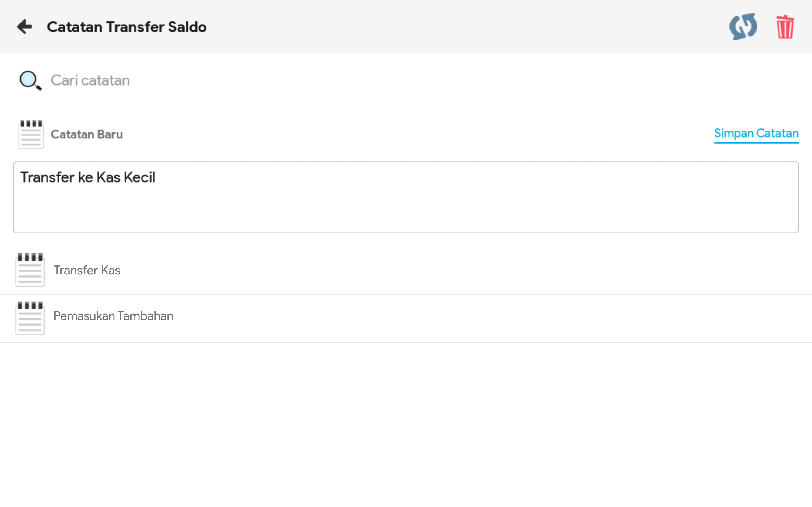Click the word Transfer in the new note box
812x507 pixels.
pyautogui.click(x=47, y=177)
